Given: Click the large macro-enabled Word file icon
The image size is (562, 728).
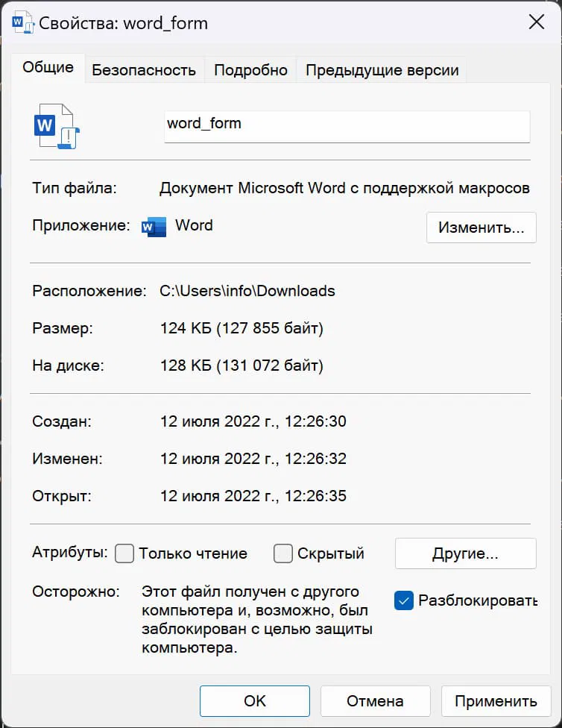Looking at the screenshot, I should point(57,125).
